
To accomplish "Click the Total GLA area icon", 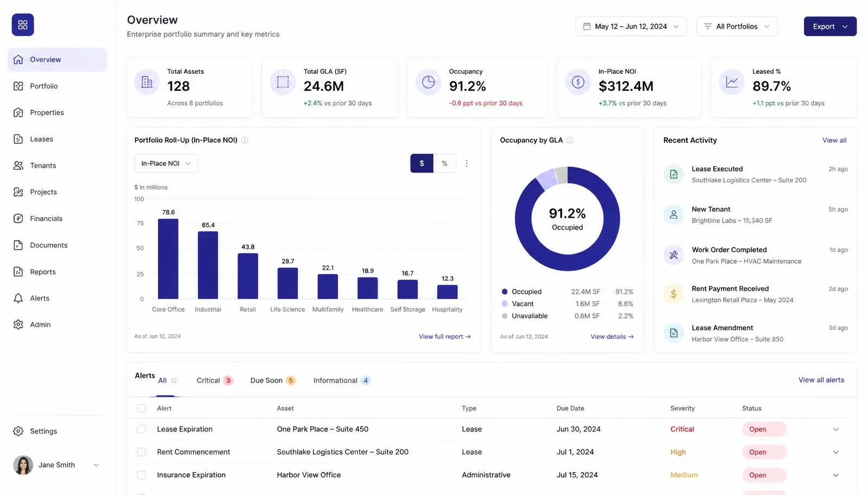I will (283, 82).
